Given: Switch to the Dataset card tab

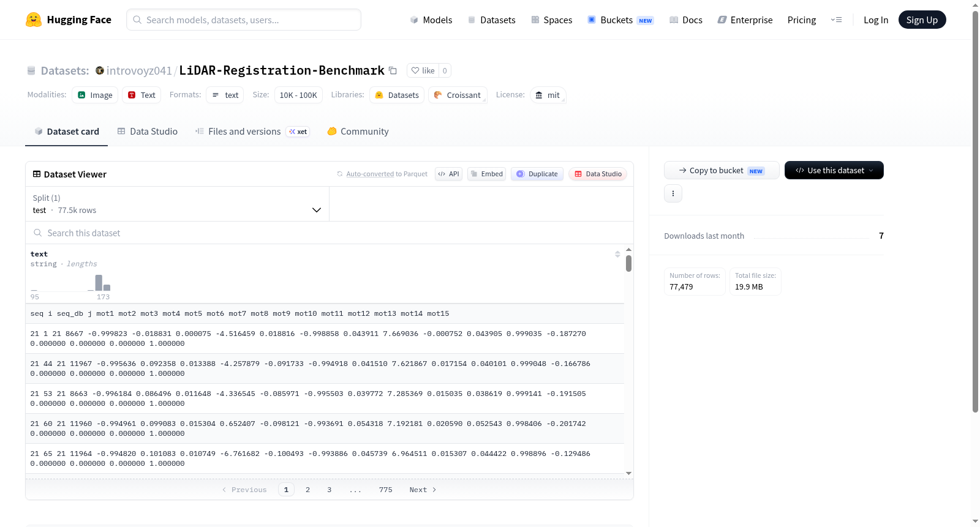Looking at the screenshot, I should tap(66, 132).
